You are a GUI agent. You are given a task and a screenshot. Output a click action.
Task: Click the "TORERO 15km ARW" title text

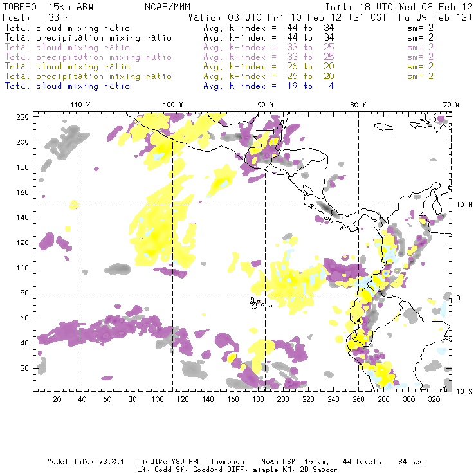click(x=48, y=7)
